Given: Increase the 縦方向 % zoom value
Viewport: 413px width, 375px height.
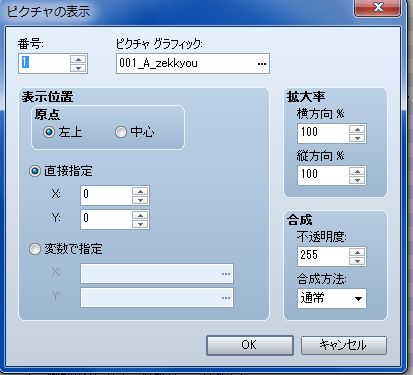Looking at the screenshot, I should click(357, 171).
